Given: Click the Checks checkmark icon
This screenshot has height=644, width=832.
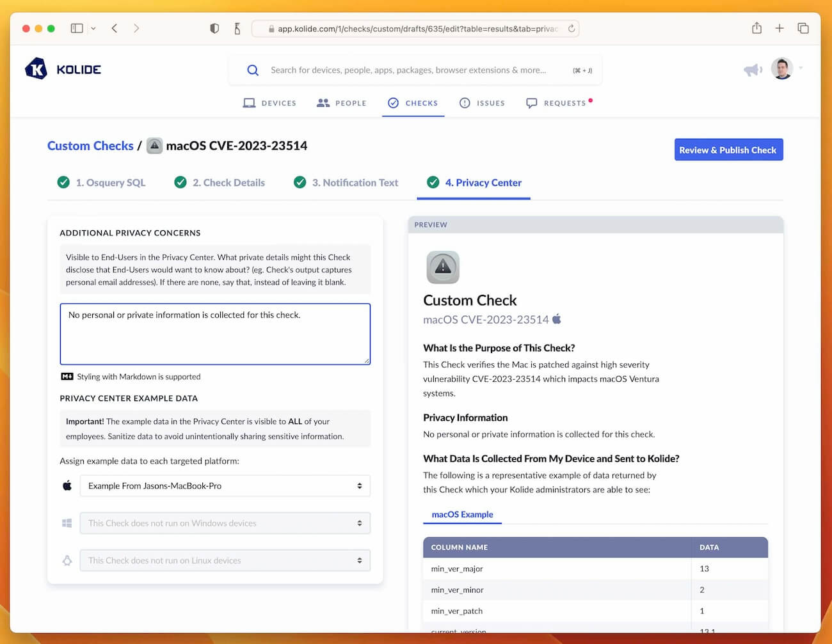Looking at the screenshot, I should tap(393, 102).
